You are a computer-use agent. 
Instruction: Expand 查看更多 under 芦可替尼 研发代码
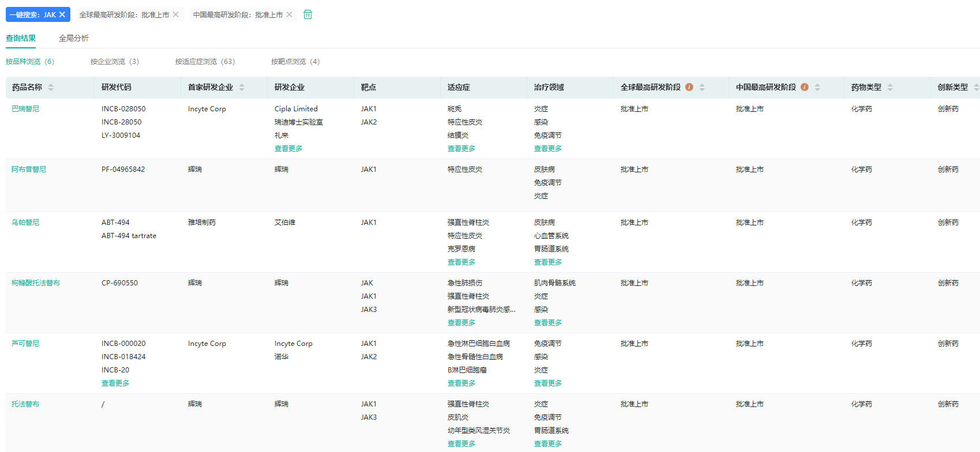[115, 383]
